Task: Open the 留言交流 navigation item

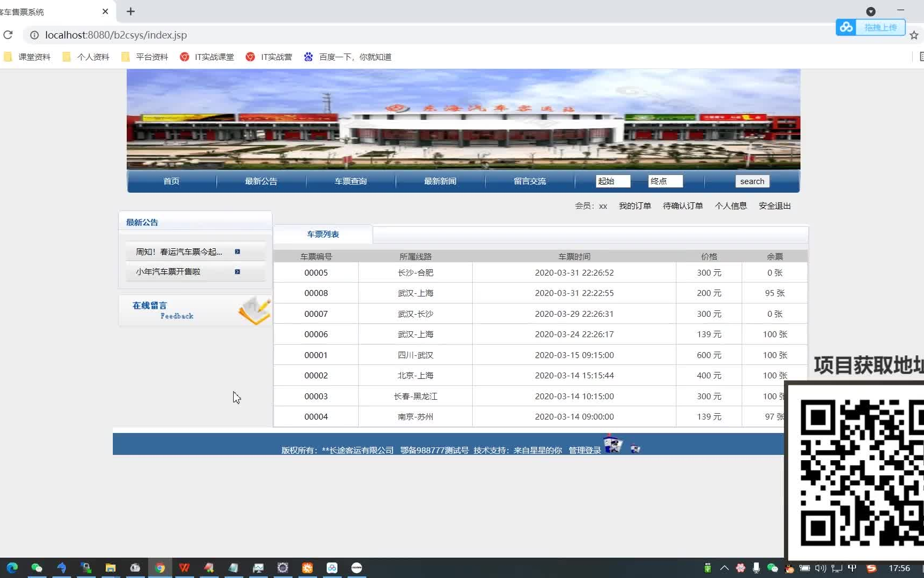Action: tap(530, 181)
